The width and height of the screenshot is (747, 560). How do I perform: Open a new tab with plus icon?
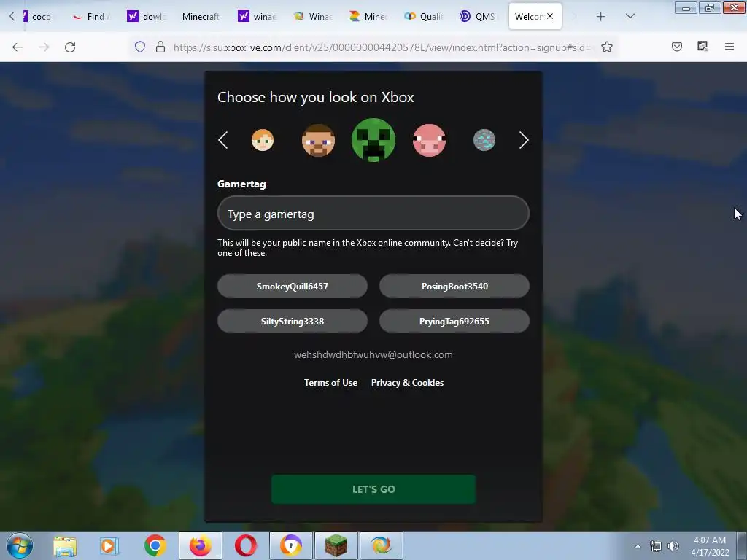pyautogui.click(x=601, y=17)
